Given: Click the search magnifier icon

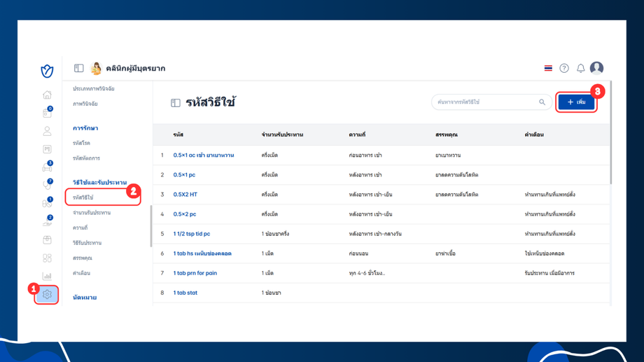Looking at the screenshot, I should 542,102.
